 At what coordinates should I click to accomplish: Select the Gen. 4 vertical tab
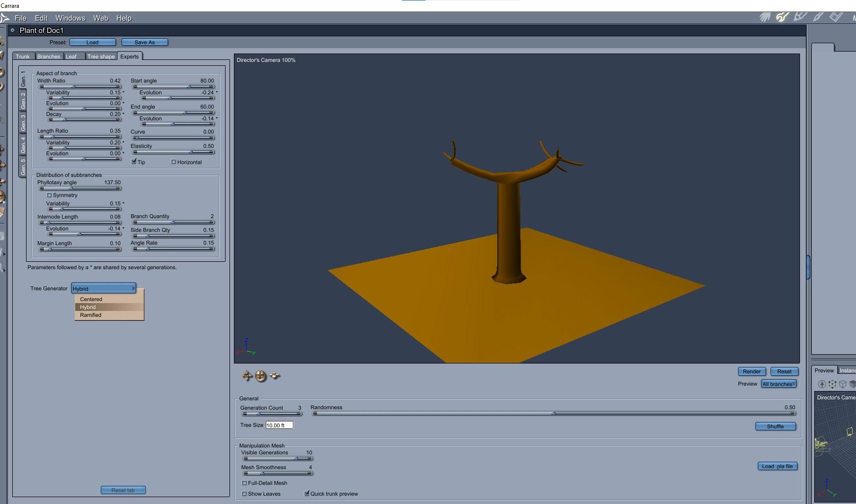[x=23, y=145]
